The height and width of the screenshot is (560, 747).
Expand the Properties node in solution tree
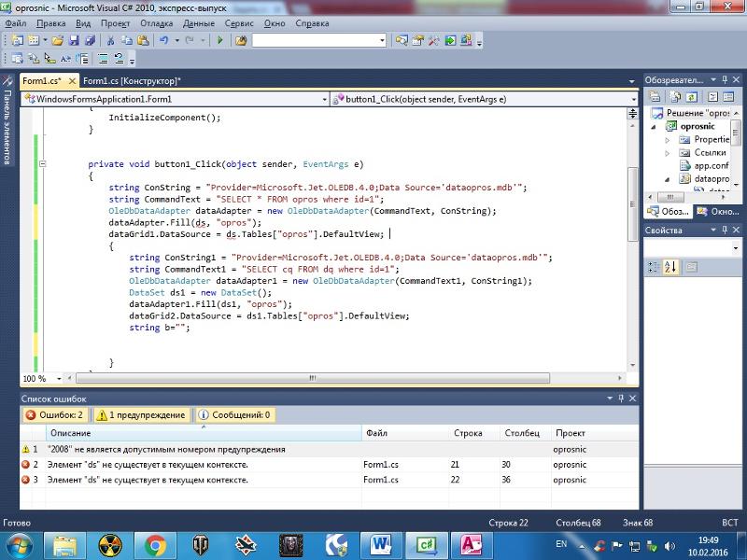point(668,140)
